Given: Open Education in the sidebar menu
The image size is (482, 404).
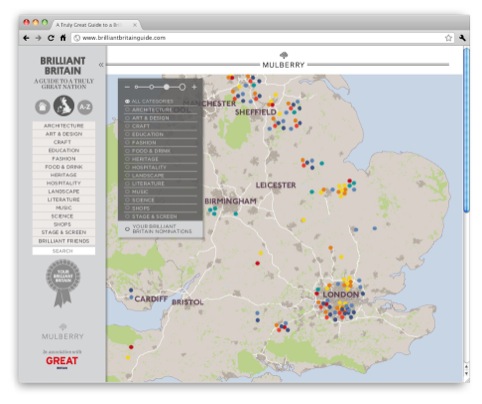Looking at the screenshot, I should pyautogui.click(x=64, y=150).
